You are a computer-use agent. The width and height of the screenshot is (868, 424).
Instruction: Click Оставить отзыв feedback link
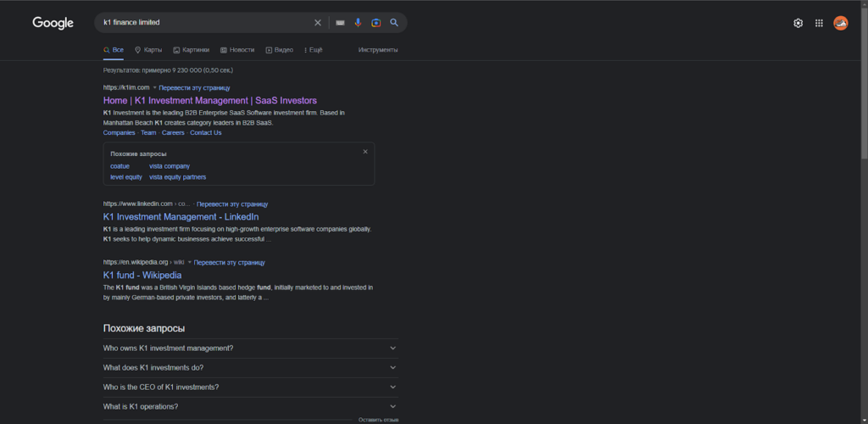click(378, 420)
